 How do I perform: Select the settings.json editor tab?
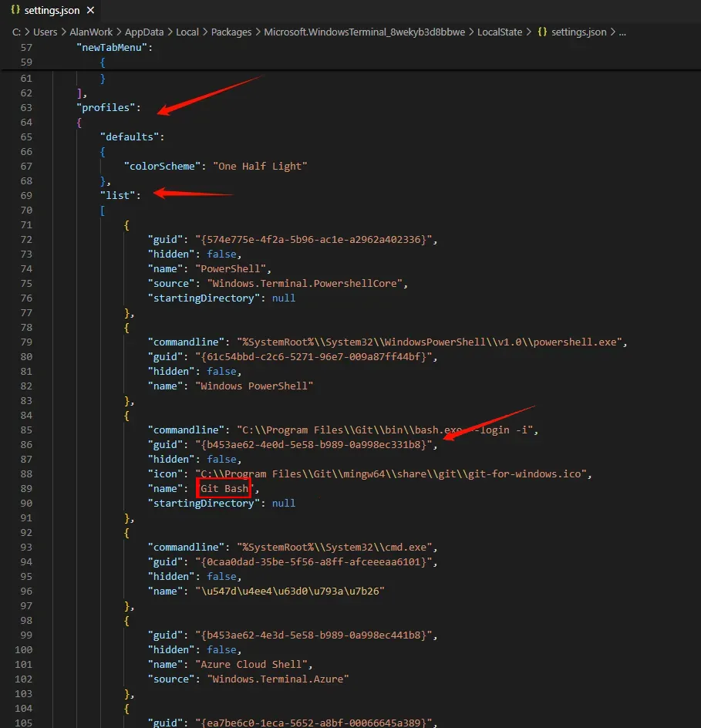[52, 10]
